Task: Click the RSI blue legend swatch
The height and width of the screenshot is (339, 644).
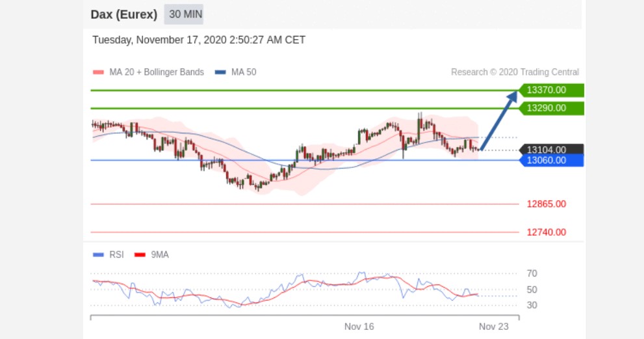Action: click(x=98, y=255)
